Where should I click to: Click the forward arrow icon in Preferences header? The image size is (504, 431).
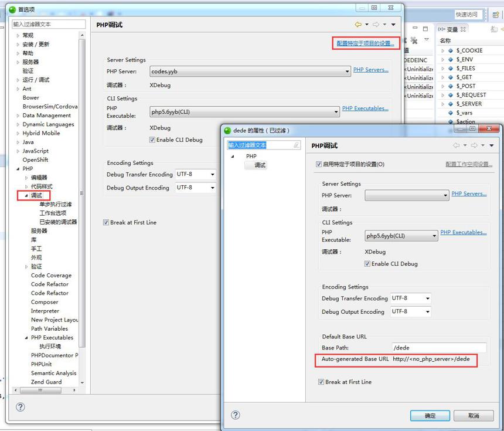click(376, 25)
